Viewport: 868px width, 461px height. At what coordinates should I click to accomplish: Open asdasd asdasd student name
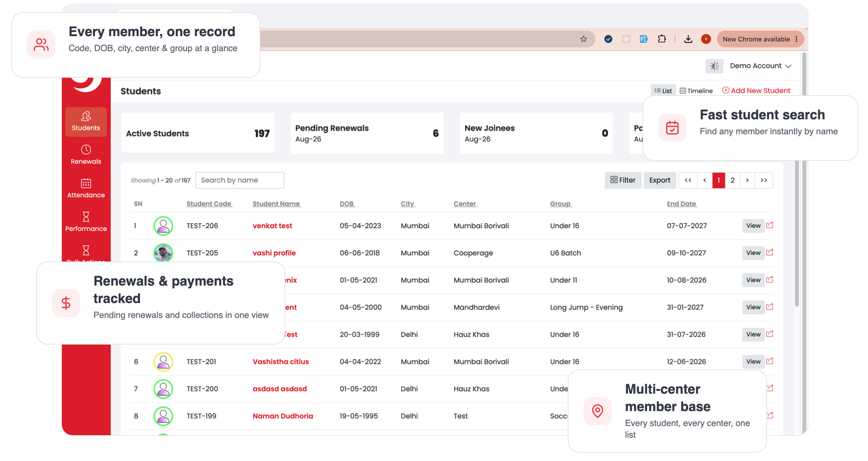tap(280, 389)
